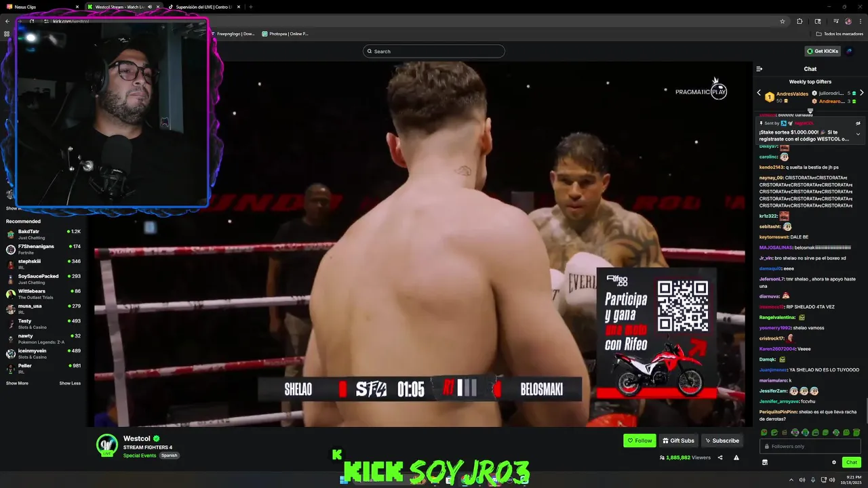Click Show Less under Recommended

coord(70,384)
